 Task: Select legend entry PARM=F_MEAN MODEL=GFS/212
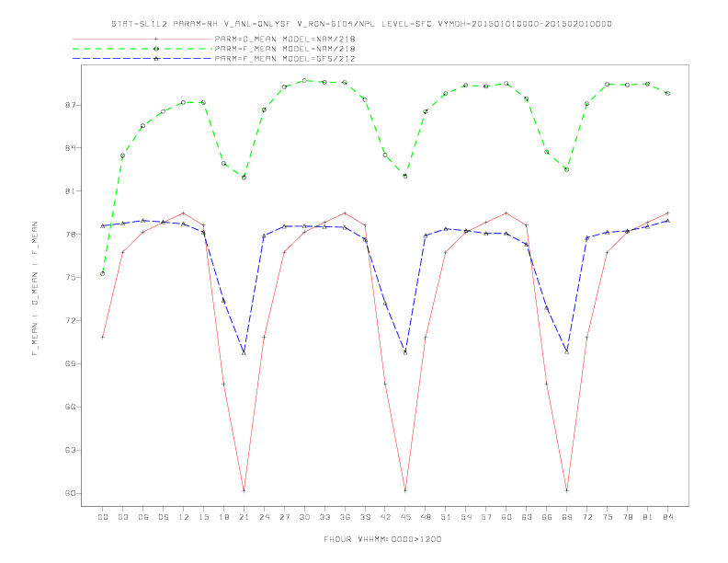pos(285,59)
